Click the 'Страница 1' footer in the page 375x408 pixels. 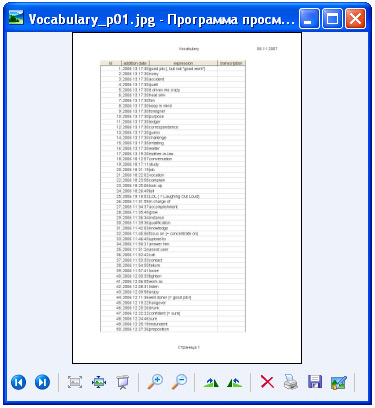(x=189, y=347)
